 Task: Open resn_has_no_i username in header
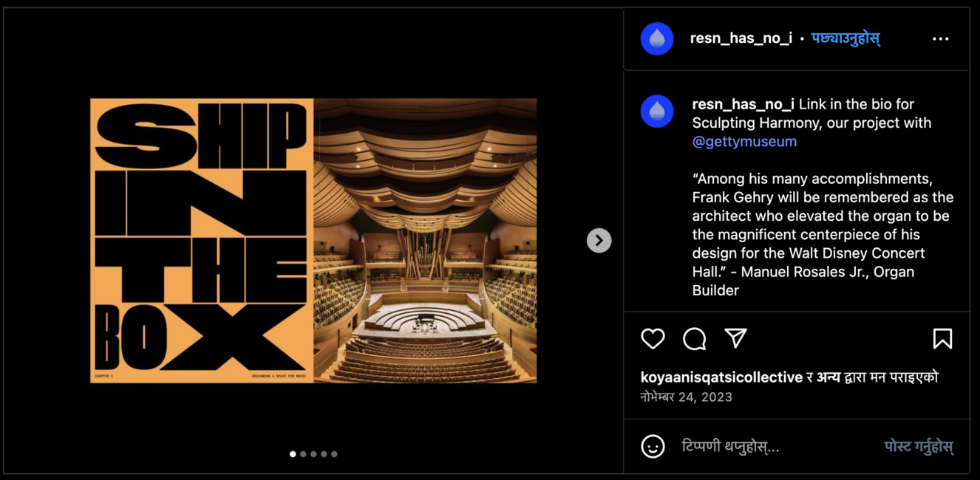pos(741,38)
